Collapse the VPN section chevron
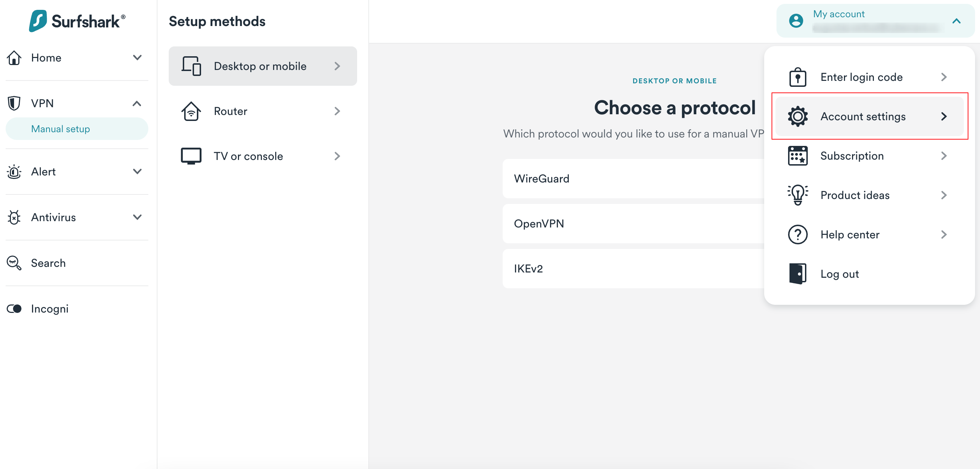 coord(137,103)
